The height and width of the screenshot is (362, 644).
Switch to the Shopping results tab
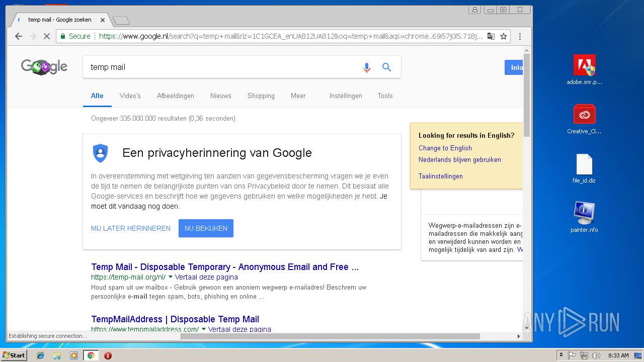(x=261, y=96)
